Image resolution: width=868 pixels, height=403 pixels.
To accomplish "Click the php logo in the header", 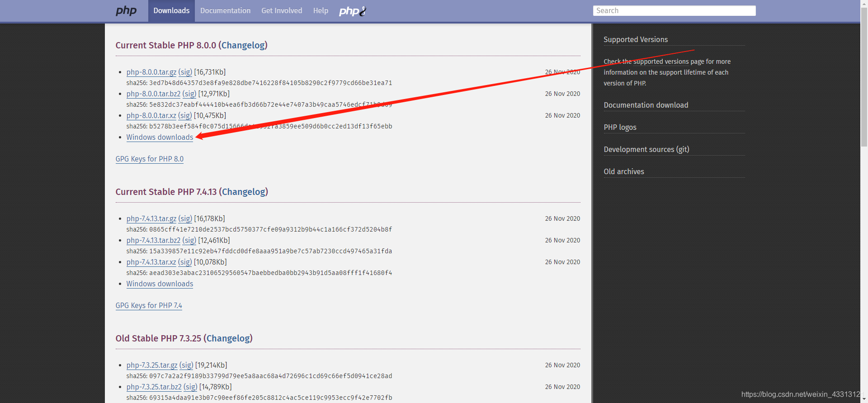I will click(126, 10).
